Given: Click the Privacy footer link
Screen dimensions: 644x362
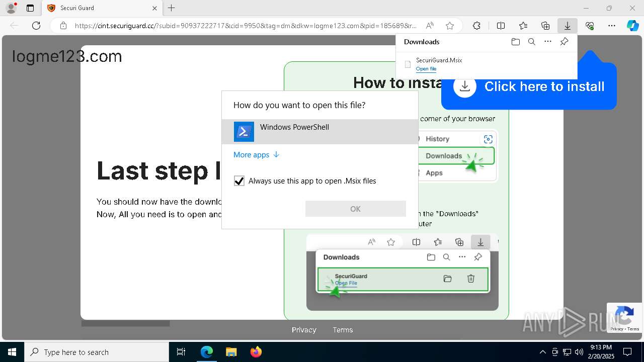Looking at the screenshot, I should [304, 330].
